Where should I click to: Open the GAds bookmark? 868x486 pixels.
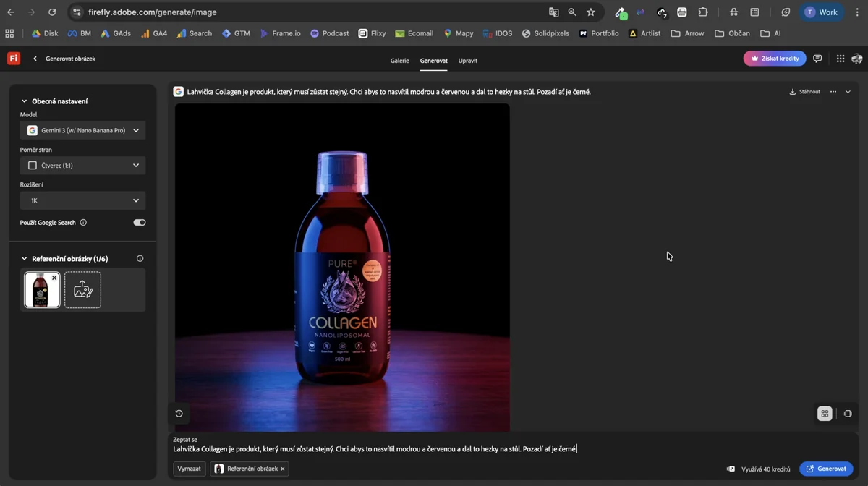click(116, 33)
